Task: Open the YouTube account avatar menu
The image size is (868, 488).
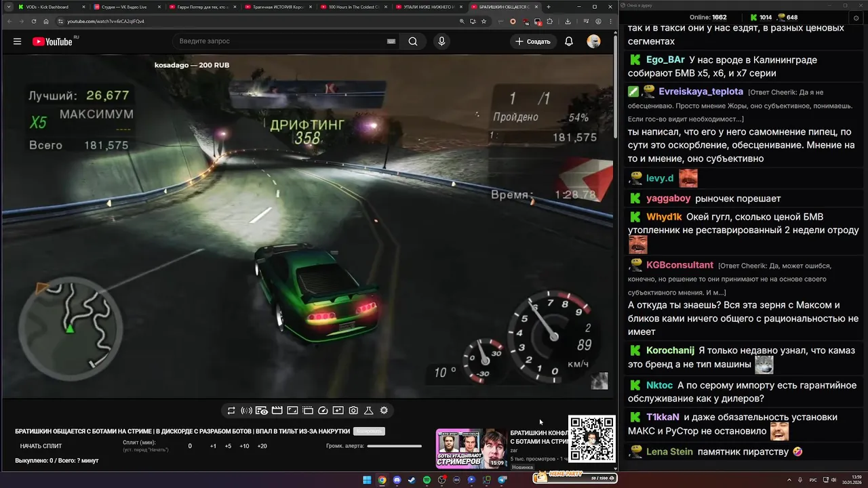Action: [x=593, y=41]
